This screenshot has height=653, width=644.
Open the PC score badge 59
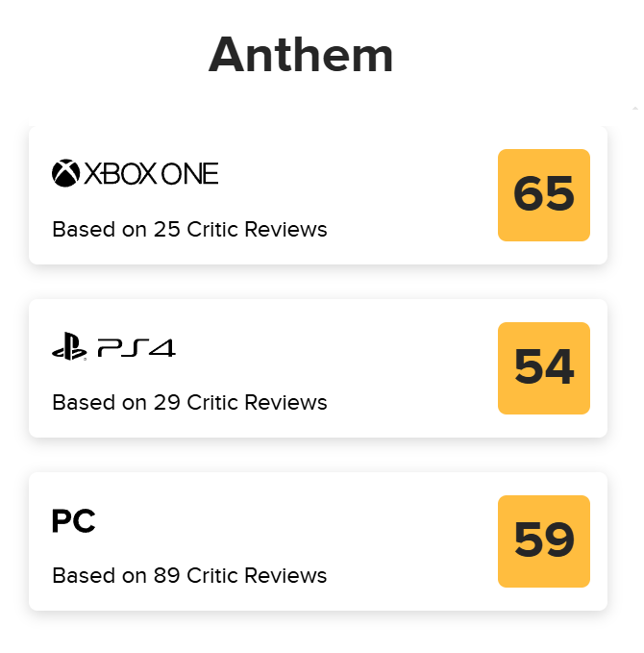tap(543, 541)
